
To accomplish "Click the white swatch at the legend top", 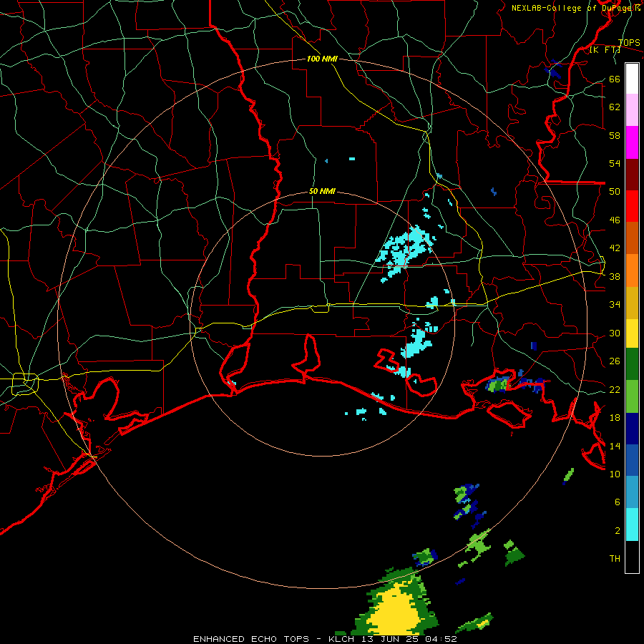I will pos(632,79).
